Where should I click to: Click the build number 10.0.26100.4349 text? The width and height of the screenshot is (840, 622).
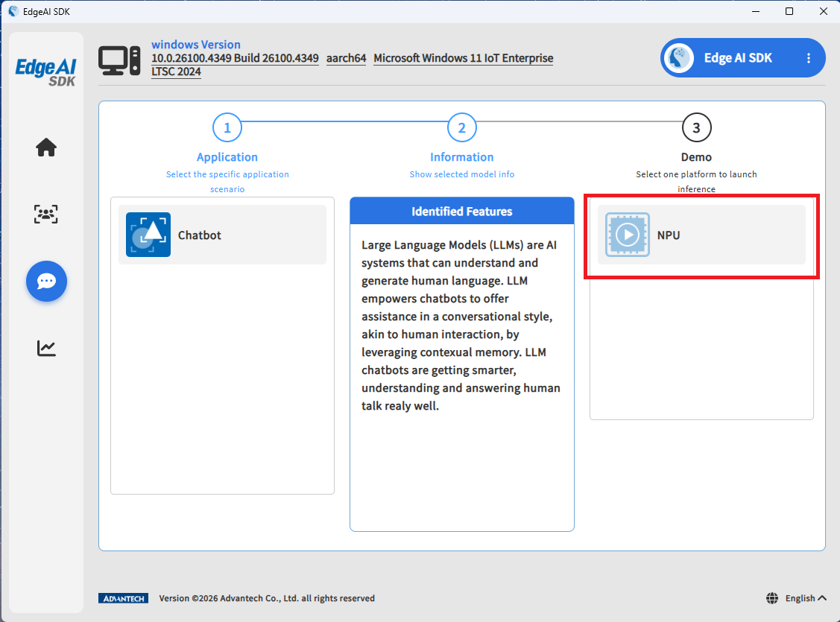click(235, 58)
